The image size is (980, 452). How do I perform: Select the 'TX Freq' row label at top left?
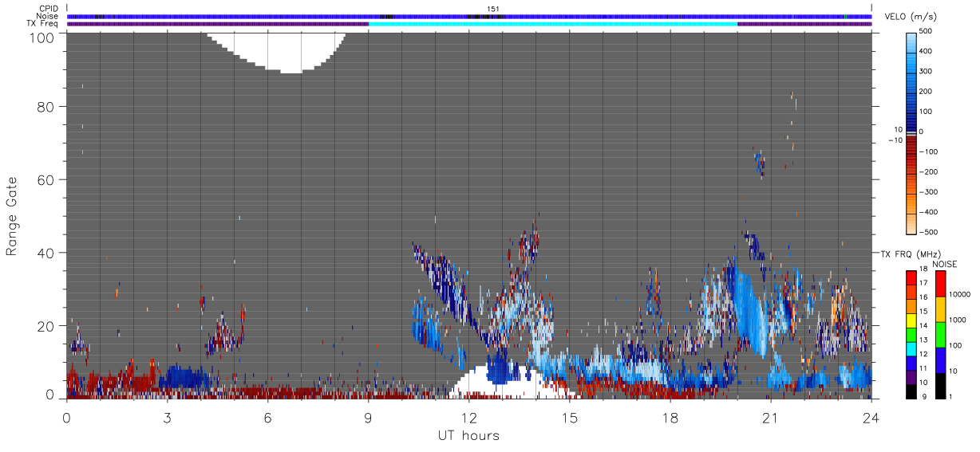click(x=42, y=23)
